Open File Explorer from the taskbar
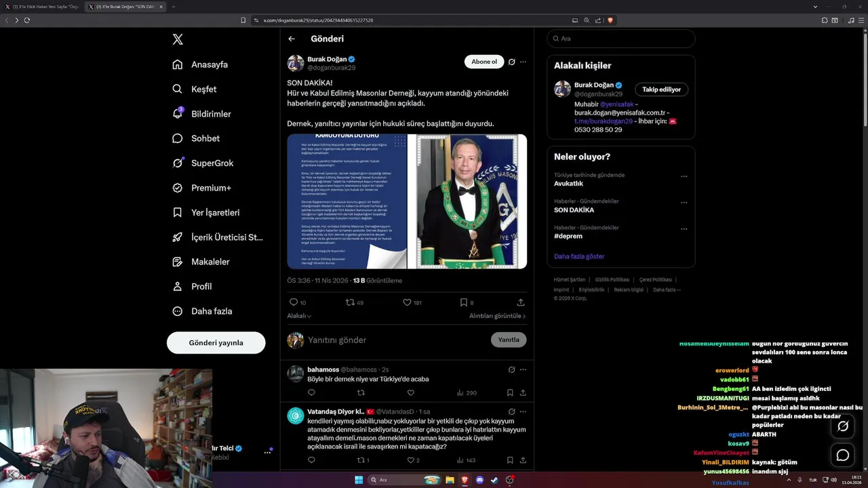Image resolution: width=868 pixels, height=488 pixels. [x=450, y=480]
